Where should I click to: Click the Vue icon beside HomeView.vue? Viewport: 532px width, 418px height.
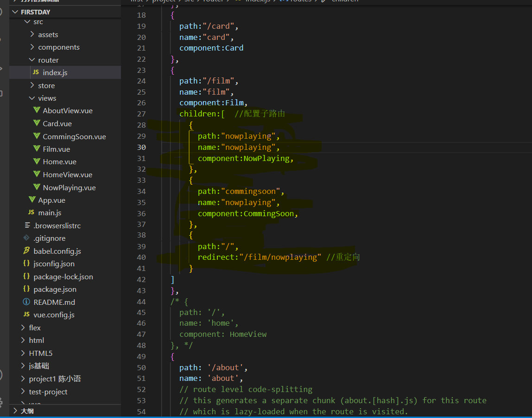(37, 174)
